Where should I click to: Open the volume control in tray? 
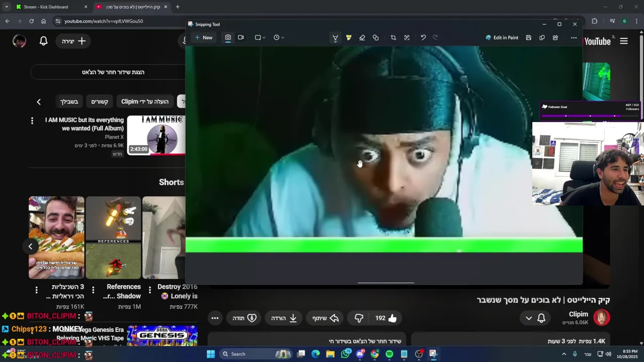click(608, 354)
